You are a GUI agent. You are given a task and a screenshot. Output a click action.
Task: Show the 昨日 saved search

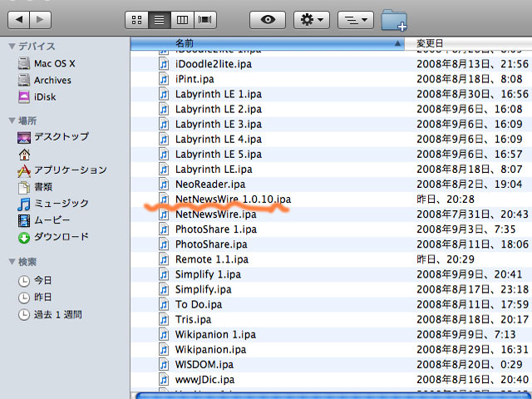35,298
